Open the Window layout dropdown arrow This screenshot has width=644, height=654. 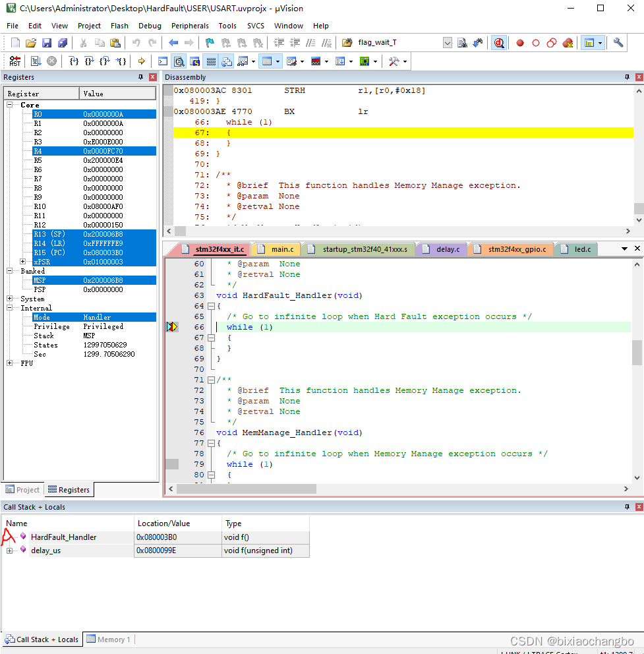(x=600, y=43)
